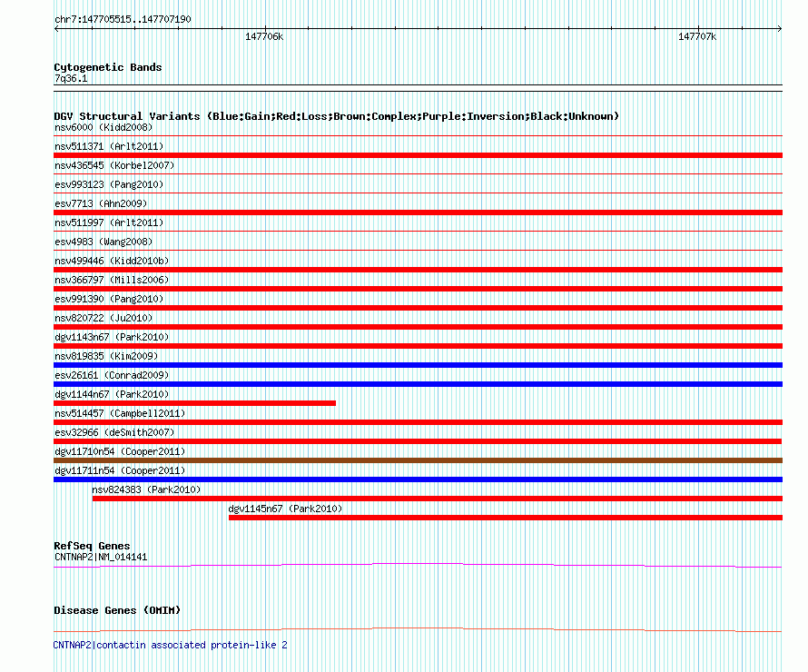
Task: Select variant label nsv366797 (Mills2006)
Action: [112, 280]
